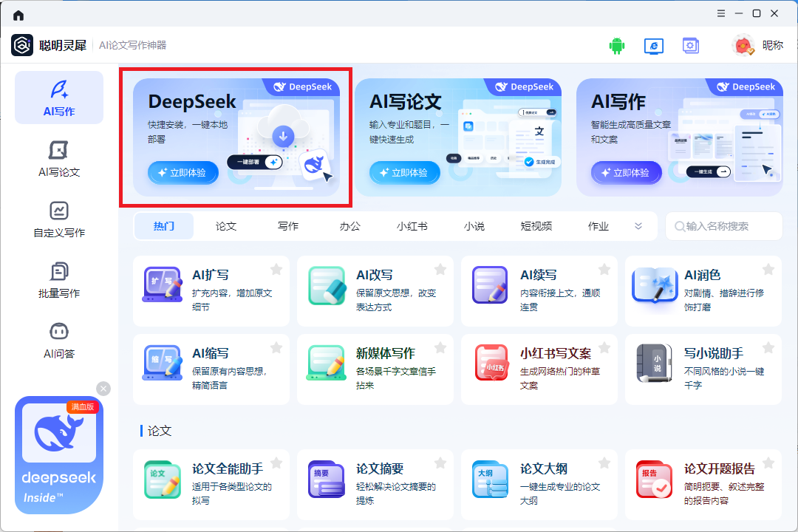This screenshot has width=798, height=532.
Task: Click the 昵称 username label
Action: pyautogui.click(x=773, y=45)
